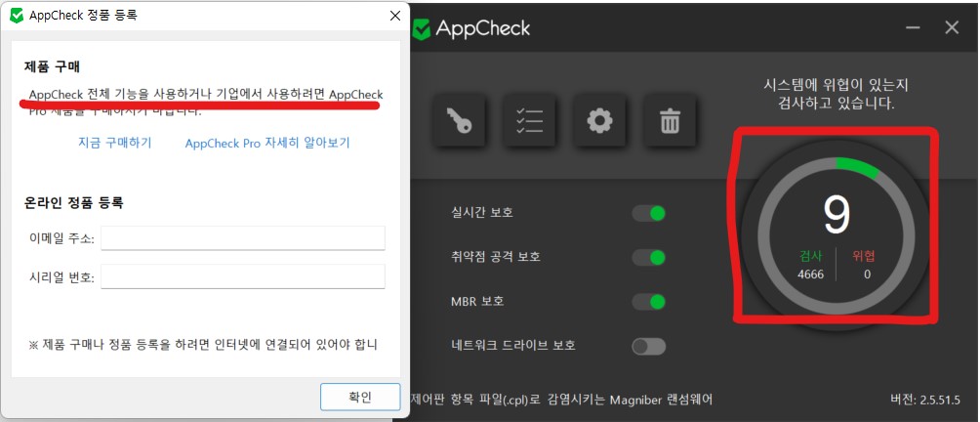Viewport: 980px width, 422px height.
Task: Click the shield icon in registration dialog title
Action: coord(18,16)
